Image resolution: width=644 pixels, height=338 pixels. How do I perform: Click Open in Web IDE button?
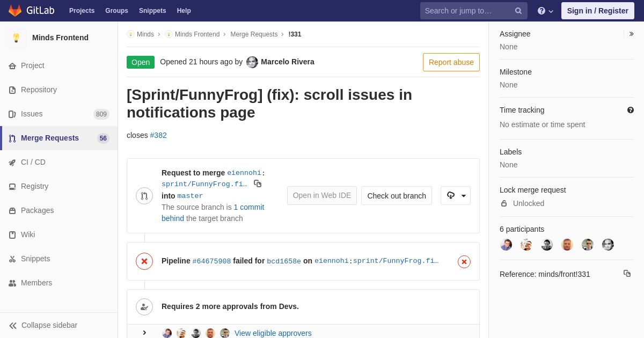(x=322, y=196)
